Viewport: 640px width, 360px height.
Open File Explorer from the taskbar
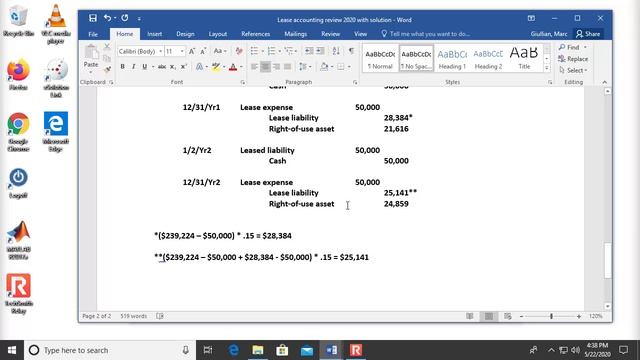pyautogui.click(x=258, y=350)
